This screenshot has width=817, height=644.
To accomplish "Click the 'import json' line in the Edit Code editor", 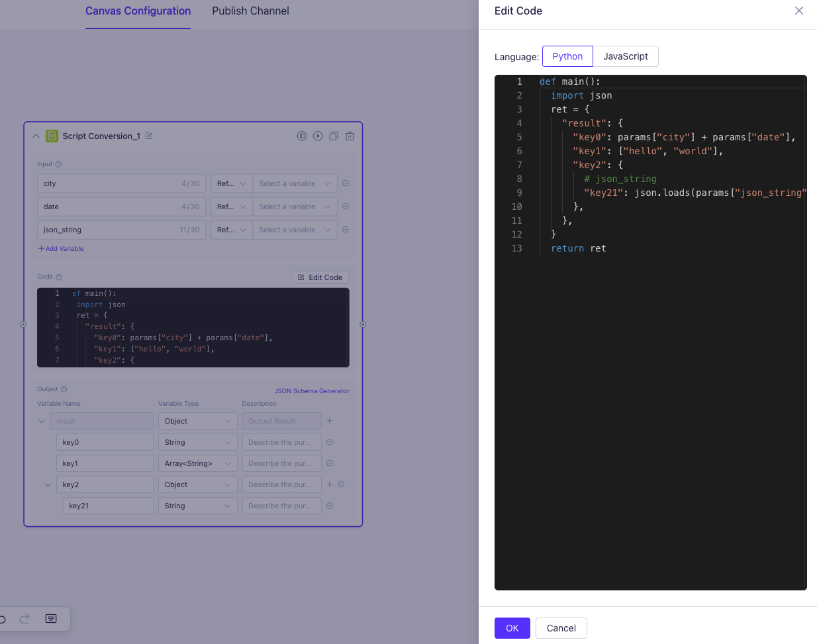I will coord(581,95).
